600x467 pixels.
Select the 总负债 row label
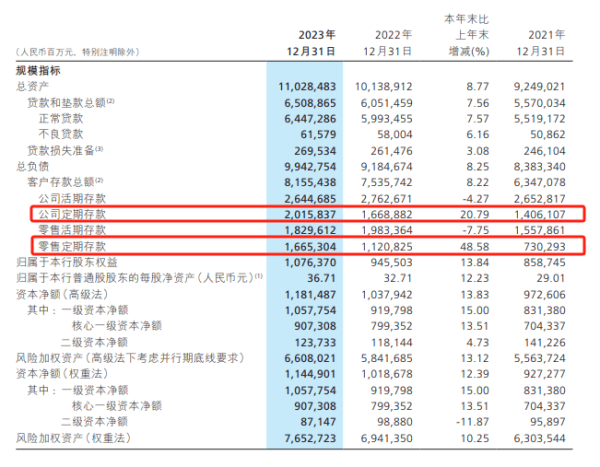[x=31, y=164]
